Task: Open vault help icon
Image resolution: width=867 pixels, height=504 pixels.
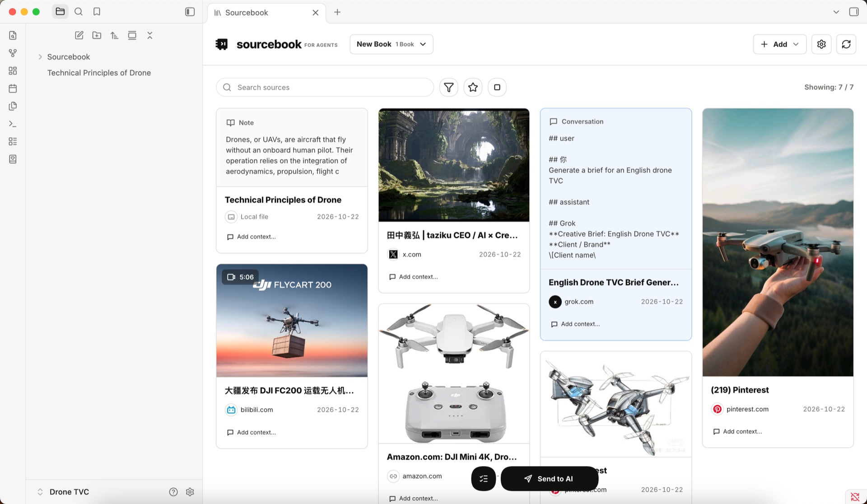Action: [173, 492]
